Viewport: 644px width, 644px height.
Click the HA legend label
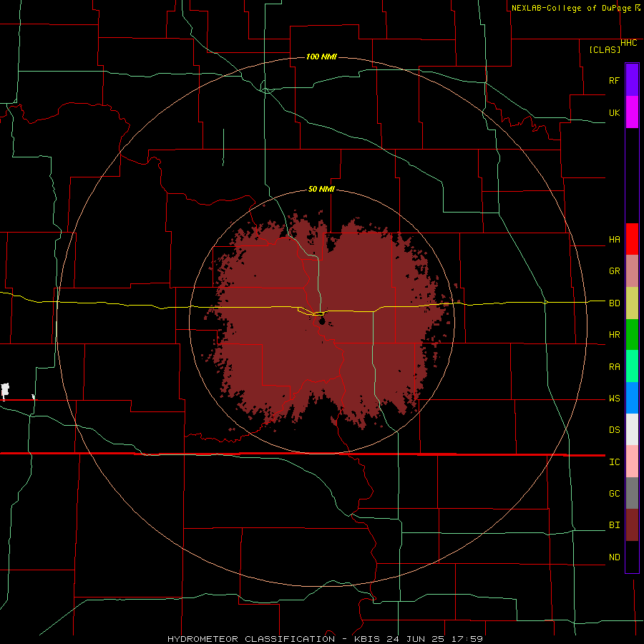coord(614,240)
